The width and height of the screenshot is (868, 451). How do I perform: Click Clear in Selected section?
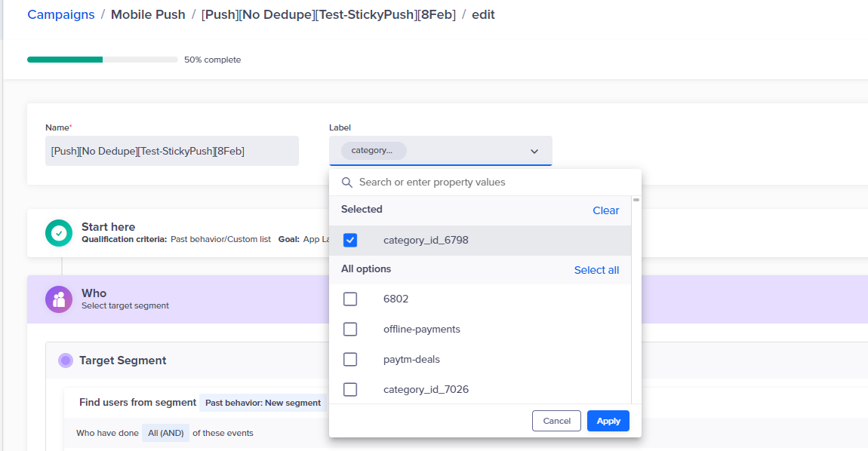pyautogui.click(x=605, y=210)
